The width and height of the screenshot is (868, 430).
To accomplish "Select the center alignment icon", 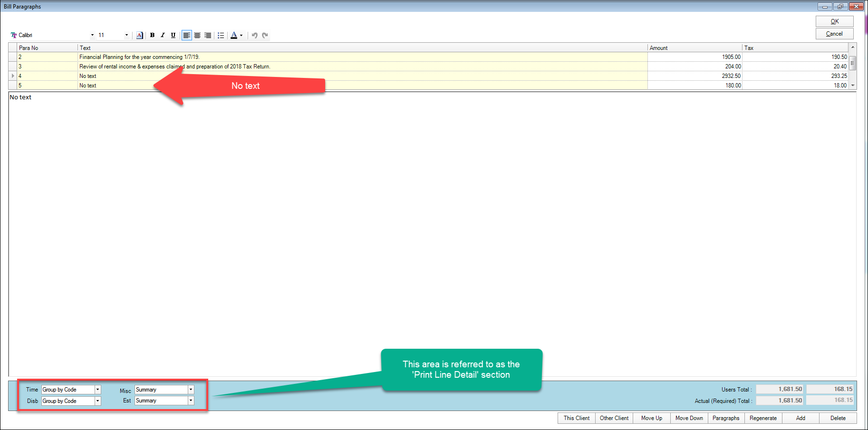I will (197, 35).
